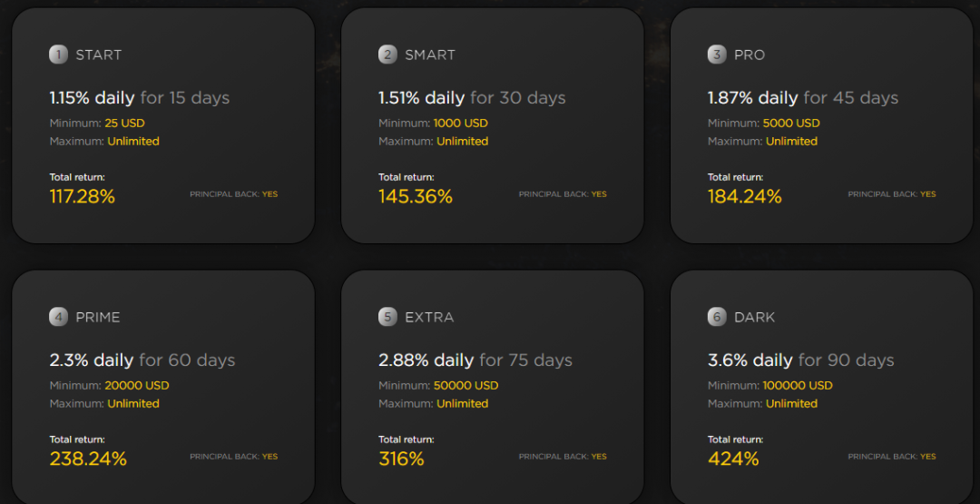
Task: Click the 1.15% daily rate text
Action: pyautogui.click(x=92, y=98)
